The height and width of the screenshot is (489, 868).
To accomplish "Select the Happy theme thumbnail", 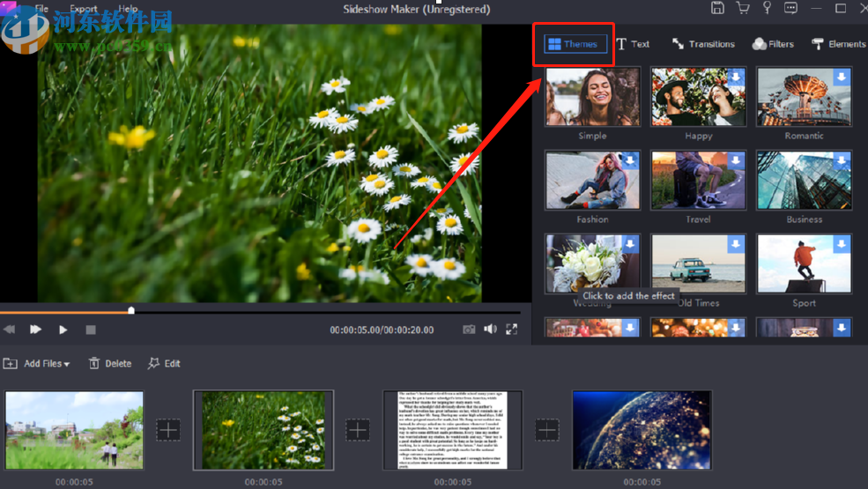I will click(x=698, y=96).
